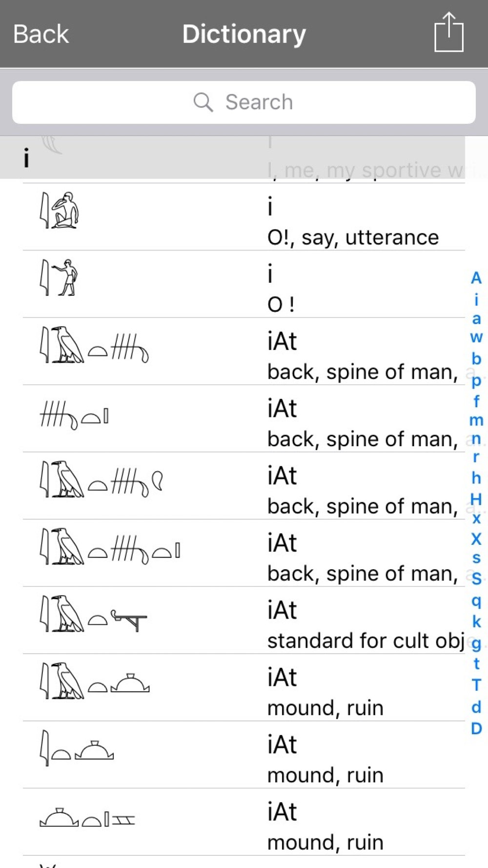Tap the share icon in header
This screenshot has width=488, height=868.
click(448, 32)
